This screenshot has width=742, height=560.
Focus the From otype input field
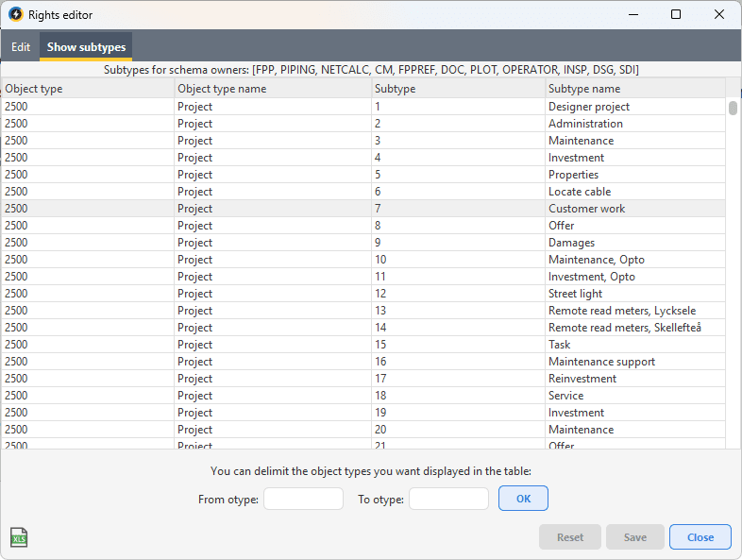click(x=303, y=499)
